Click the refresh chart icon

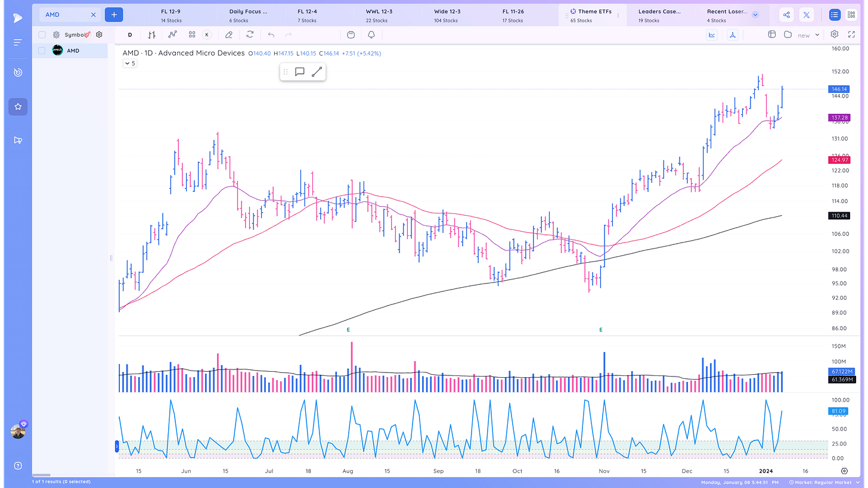click(250, 35)
